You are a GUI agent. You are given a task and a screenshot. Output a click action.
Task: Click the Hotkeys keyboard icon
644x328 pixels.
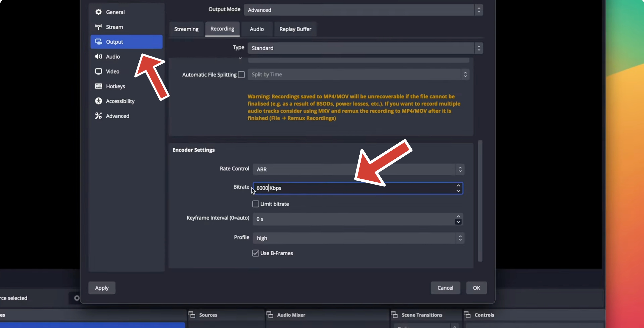98,86
